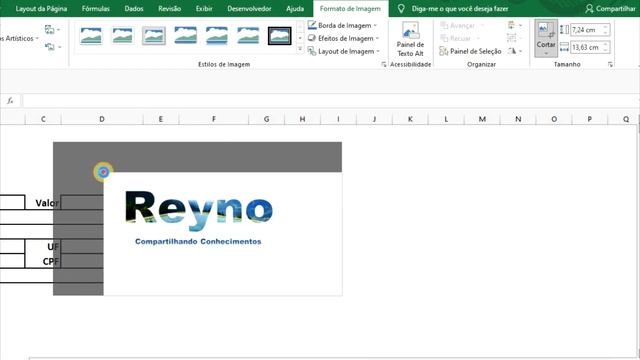
Task: Open the Cortar dropdown arrow
Action: (546, 53)
